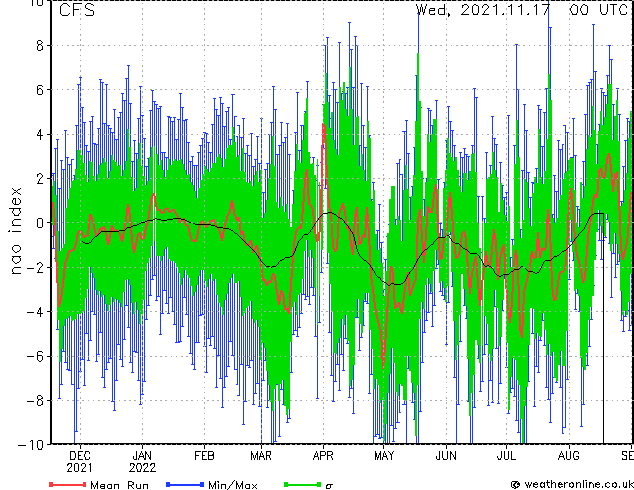Click the y-axis value 4

coord(40,134)
